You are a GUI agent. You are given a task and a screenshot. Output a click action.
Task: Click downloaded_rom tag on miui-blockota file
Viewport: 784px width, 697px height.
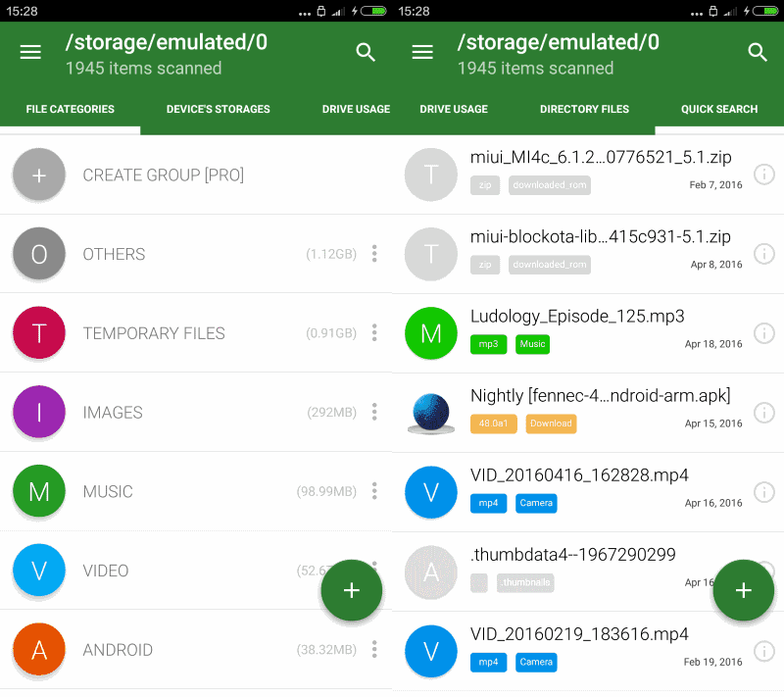click(x=550, y=265)
